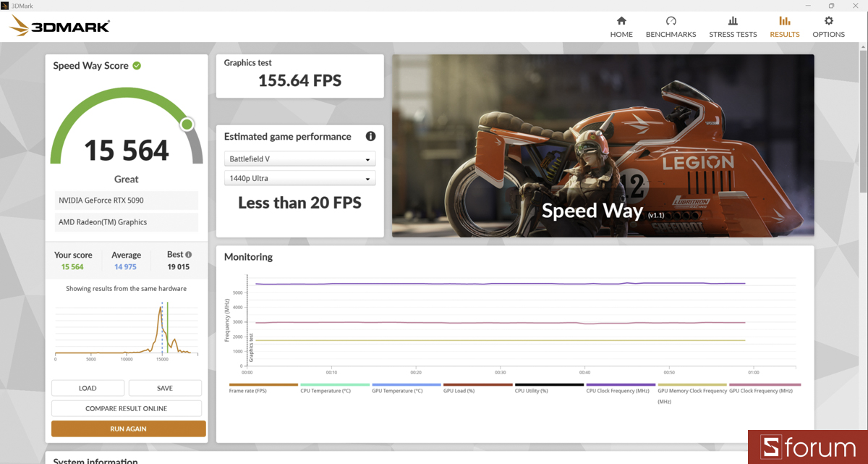This screenshot has height=464, width=868.
Task: Click the LOAD button
Action: point(88,388)
